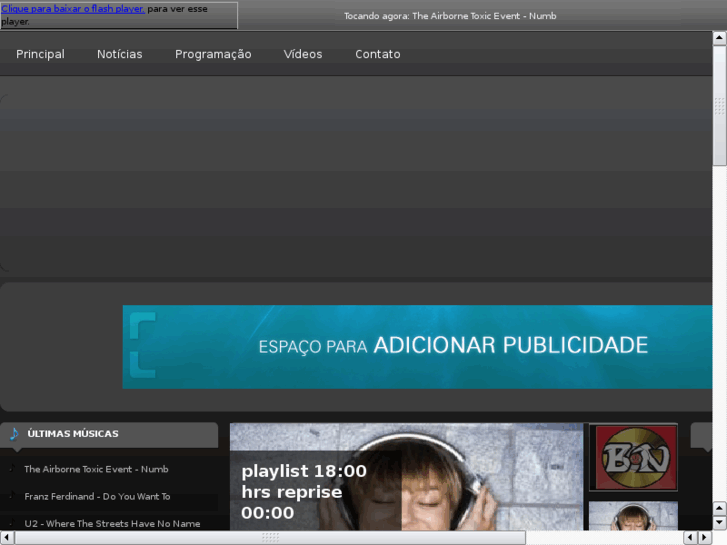The width and height of the screenshot is (727, 545).
Task: Go to the Programação page
Action: 213,55
